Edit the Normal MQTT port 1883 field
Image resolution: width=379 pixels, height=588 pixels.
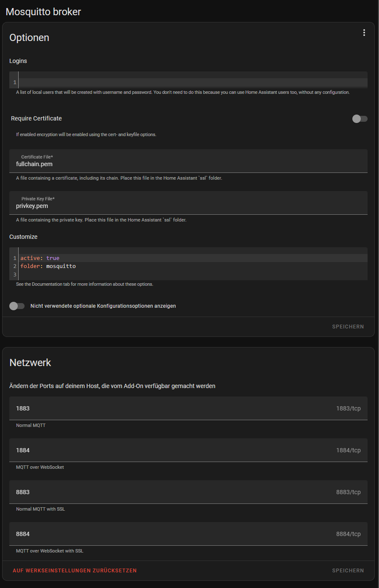[169, 408]
